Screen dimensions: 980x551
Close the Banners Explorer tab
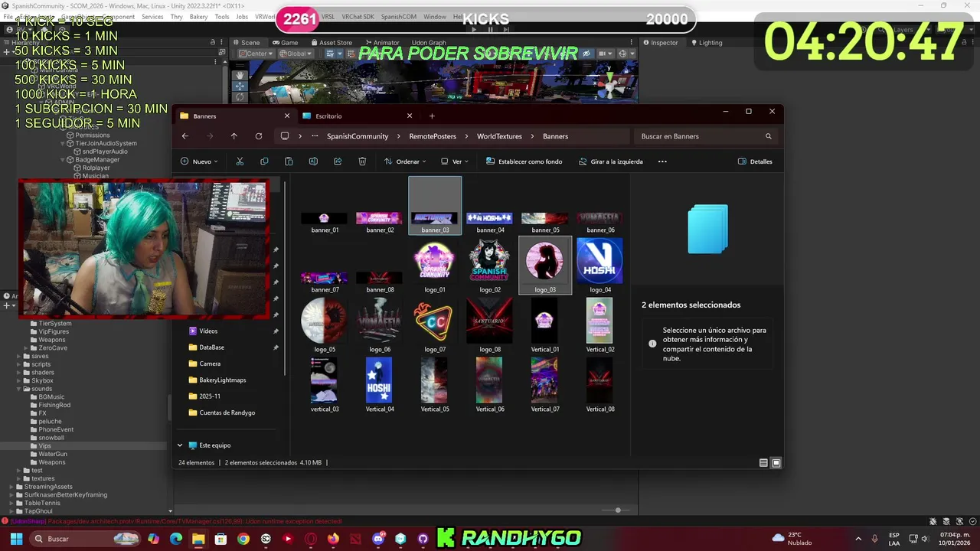point(287,116)
